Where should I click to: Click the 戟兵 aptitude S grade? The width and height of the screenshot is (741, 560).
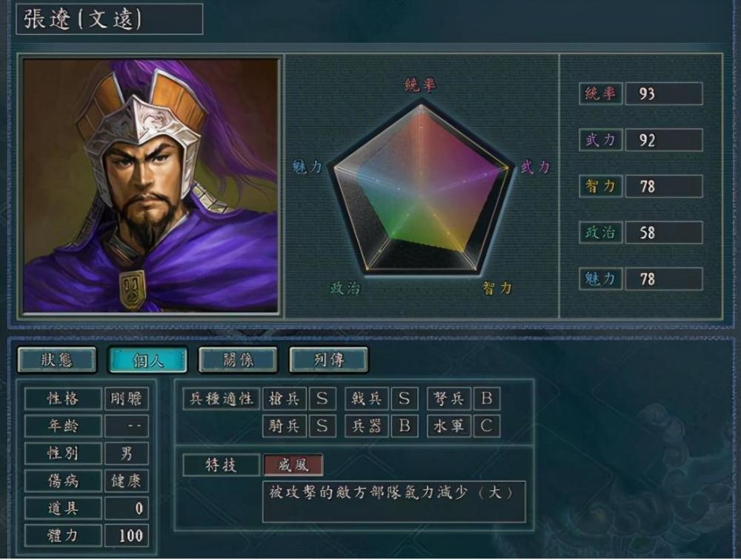(x=404, y=399)
